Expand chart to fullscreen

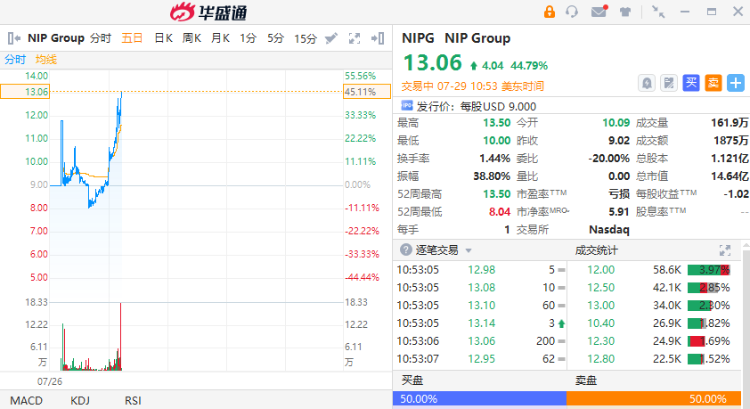point(354,39)
